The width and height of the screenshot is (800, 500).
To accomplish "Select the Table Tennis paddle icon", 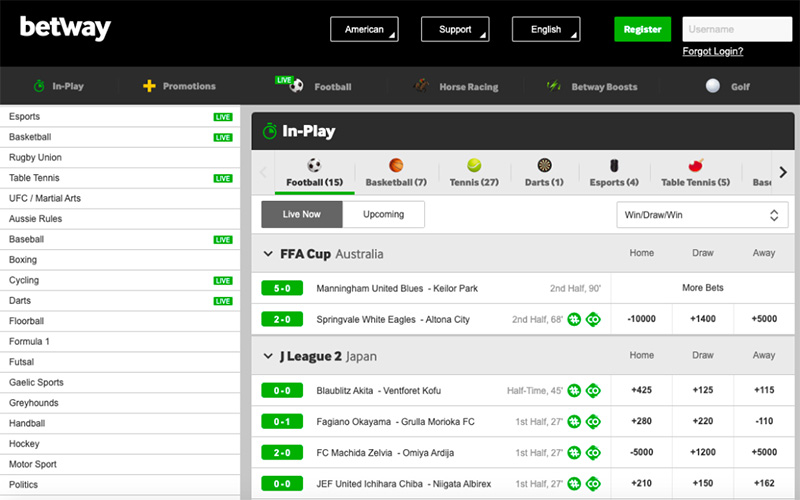I will pos(695,165).
